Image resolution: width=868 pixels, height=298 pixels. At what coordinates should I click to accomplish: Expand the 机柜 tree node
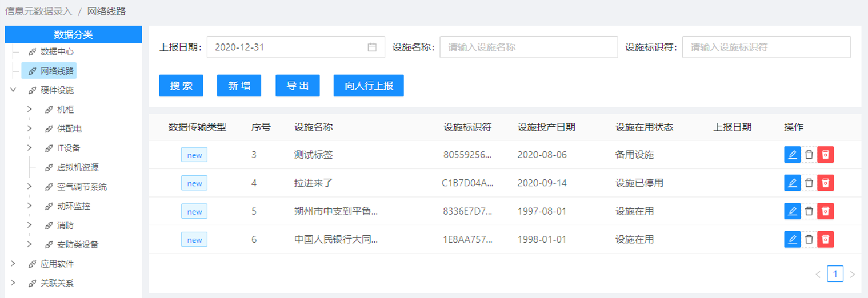coord(30,110)
